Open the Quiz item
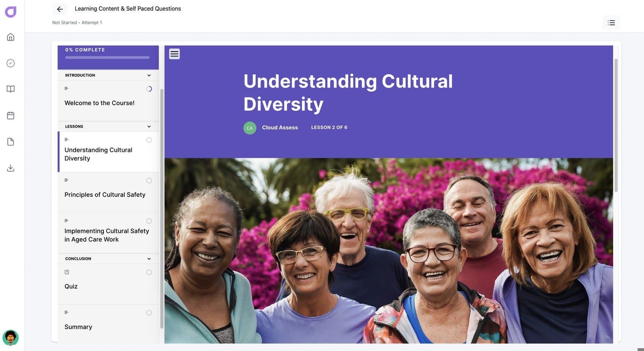 click(x=108, y=284)
